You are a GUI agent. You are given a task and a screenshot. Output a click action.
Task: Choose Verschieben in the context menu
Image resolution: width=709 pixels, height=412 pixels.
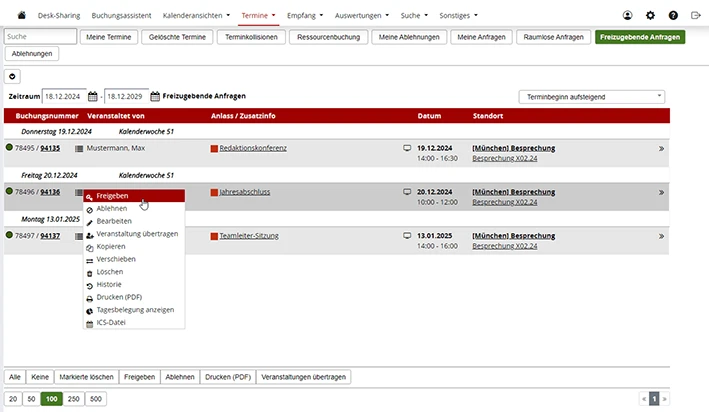click(134, 259)
